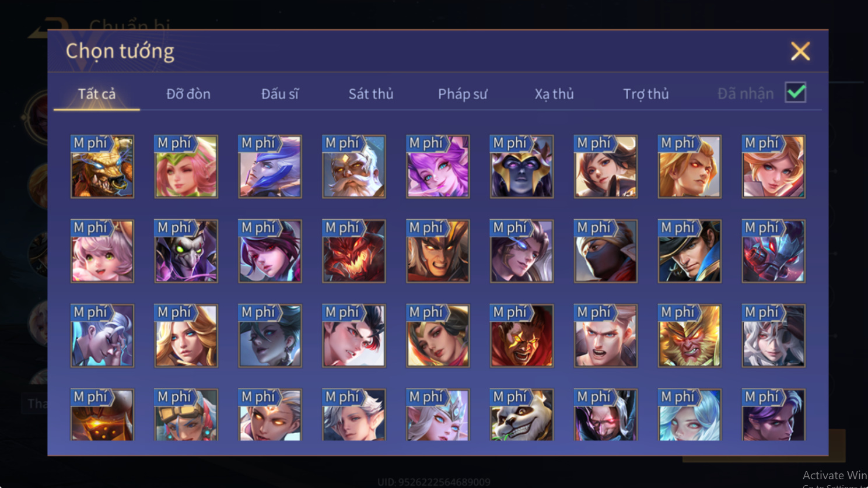This screenshot has height=488, width=868.
Task: Toggle the Đã nhận checkbox
Action: click(x=796, y=93)
